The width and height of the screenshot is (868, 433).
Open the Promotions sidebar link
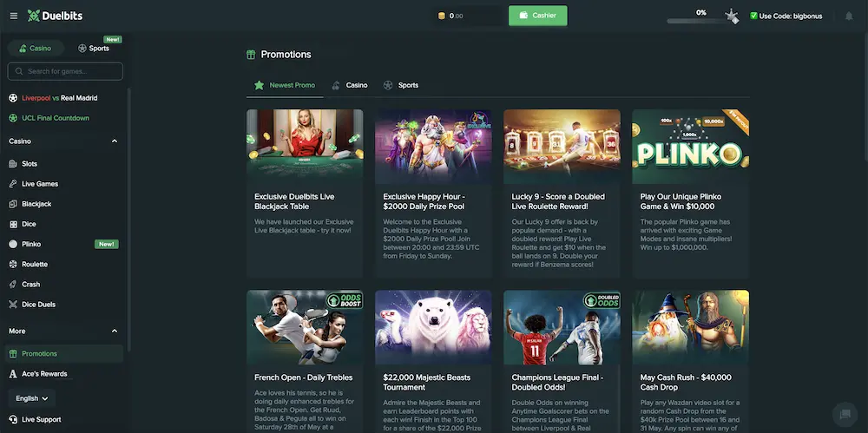(63, 354)
